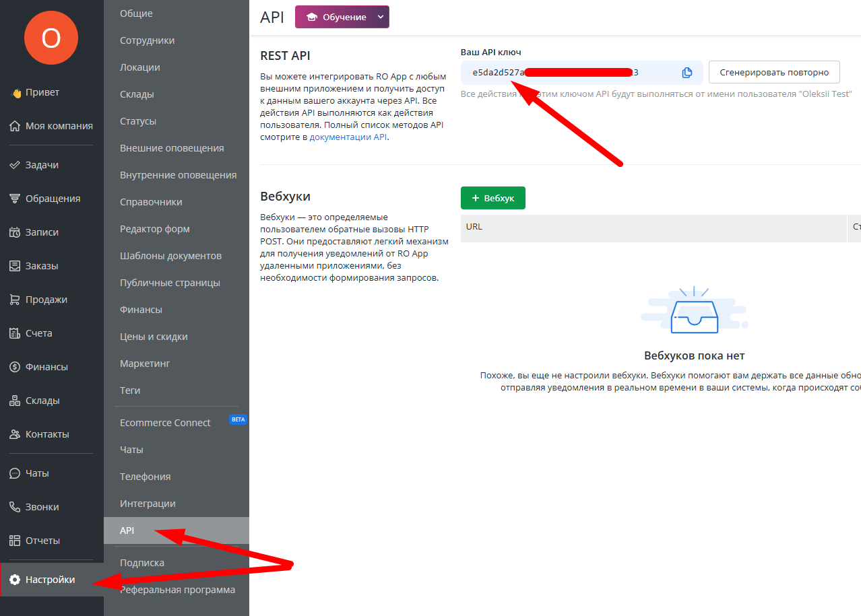The height and width of the screenshot is (616, 861).
Task: Click the URL column header in webhooks table
Action: pos(474,227)
